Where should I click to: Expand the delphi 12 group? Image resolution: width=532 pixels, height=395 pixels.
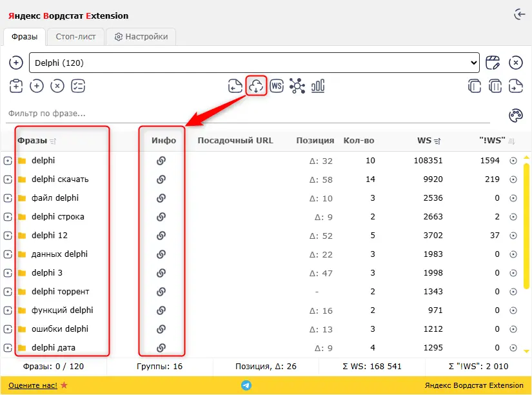[x=8, y=236]
